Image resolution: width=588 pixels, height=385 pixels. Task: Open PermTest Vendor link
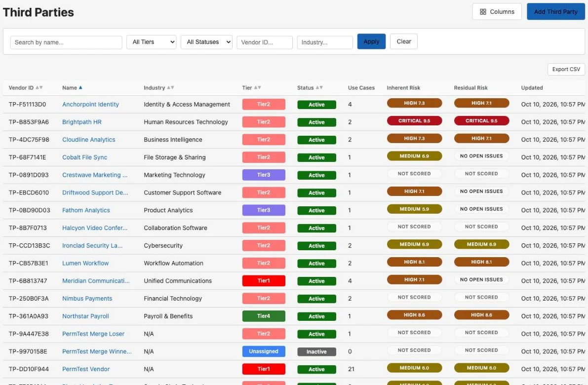tap(86, 369)
